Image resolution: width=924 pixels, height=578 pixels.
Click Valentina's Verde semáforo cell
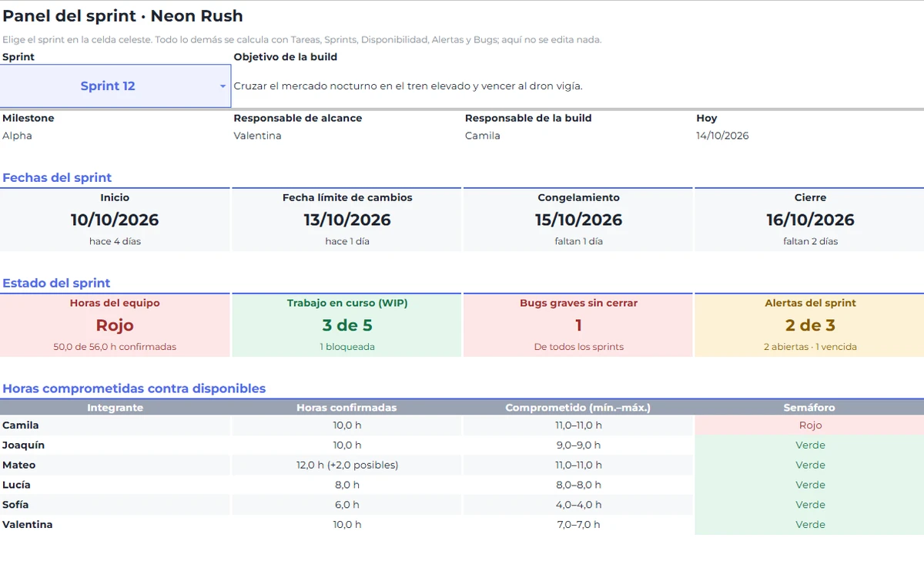point(810,525)
